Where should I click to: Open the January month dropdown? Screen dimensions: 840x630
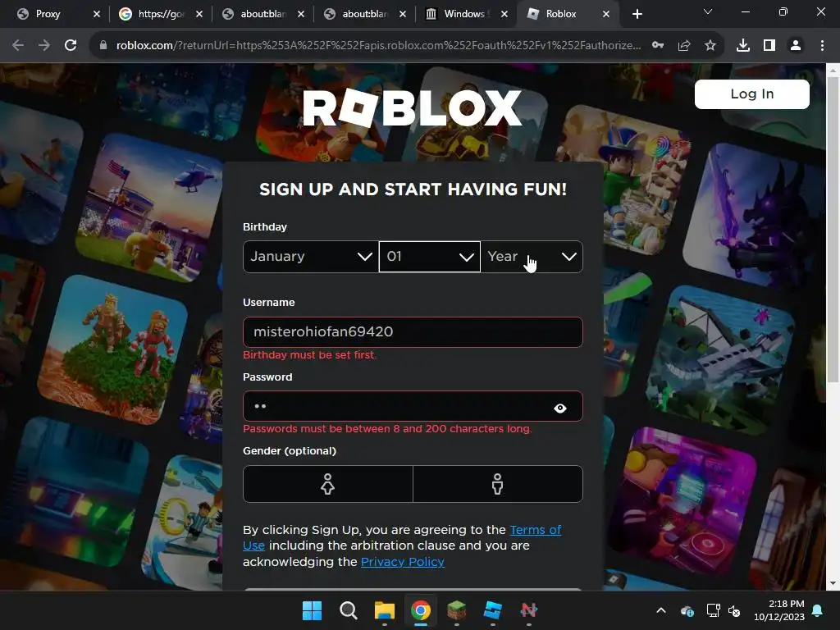311,257
